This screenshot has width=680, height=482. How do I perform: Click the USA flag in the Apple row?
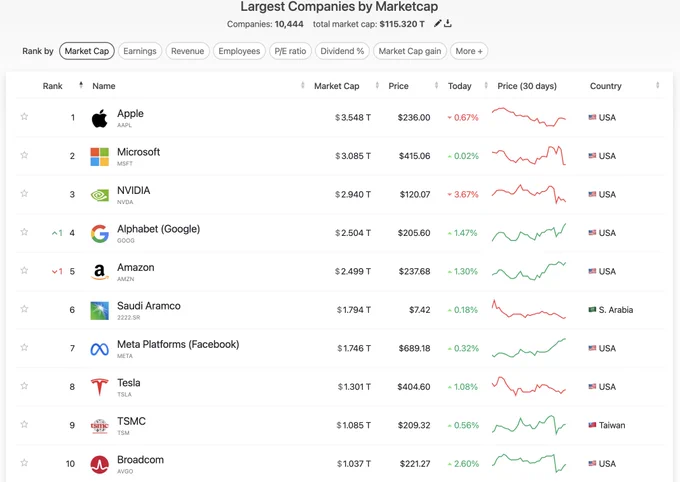pos(592,117)
